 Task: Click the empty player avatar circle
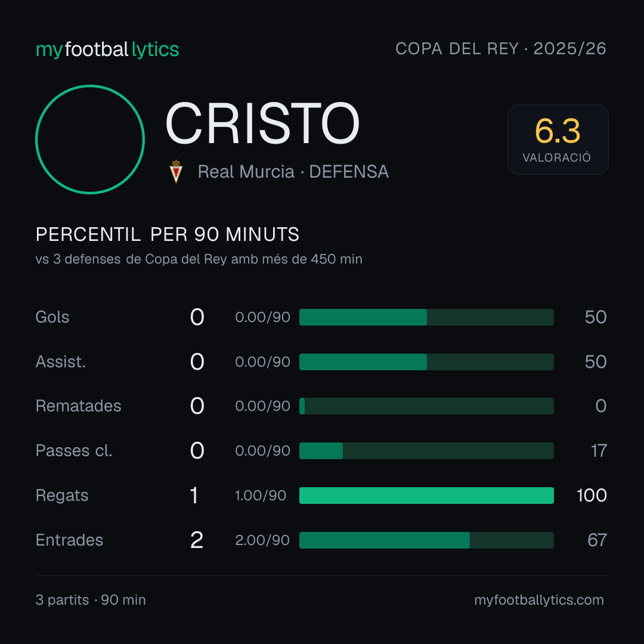[x=90, y=139]
